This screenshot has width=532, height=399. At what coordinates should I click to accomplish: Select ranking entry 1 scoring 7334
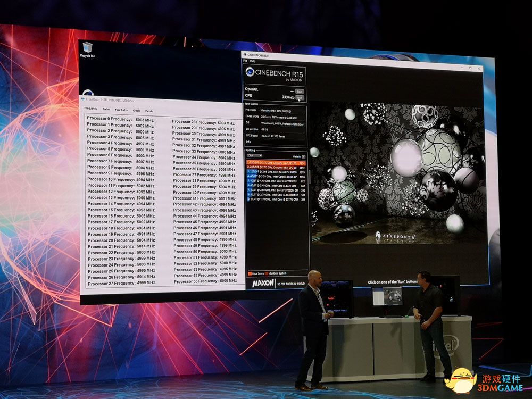click(276, 163)
